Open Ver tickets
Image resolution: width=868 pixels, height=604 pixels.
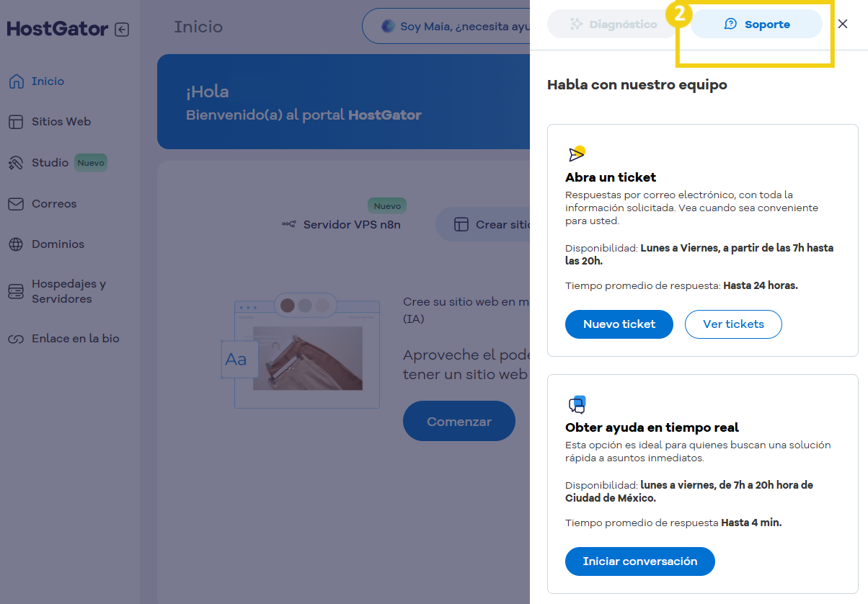point(733,324)
